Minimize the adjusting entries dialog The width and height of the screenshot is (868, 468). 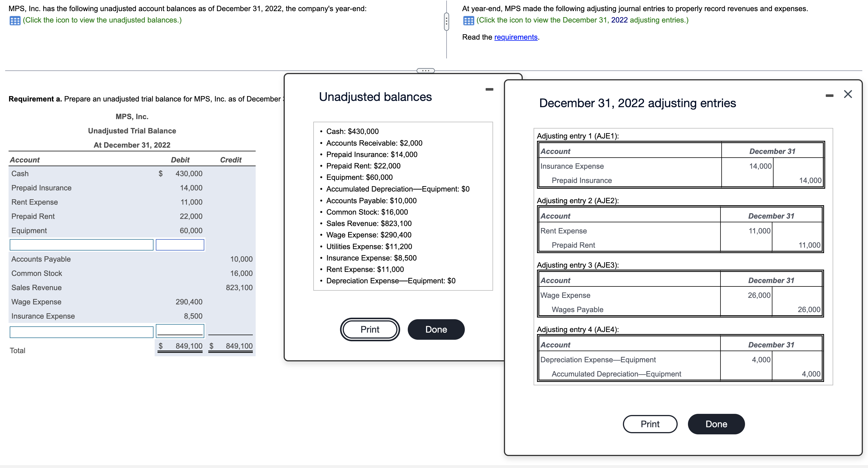click(x=829, y=96)
